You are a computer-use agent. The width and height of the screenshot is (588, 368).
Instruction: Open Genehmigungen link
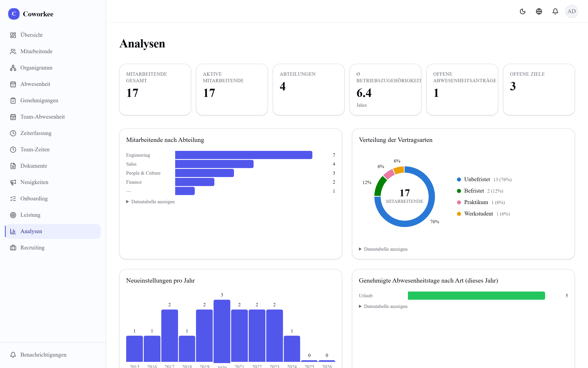point(53,100)
